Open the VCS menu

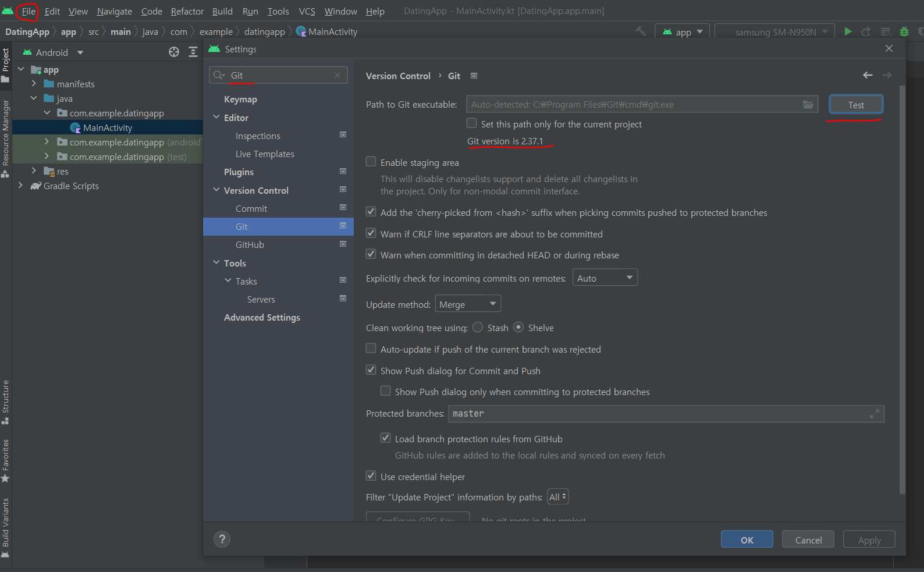coord(307,11)
